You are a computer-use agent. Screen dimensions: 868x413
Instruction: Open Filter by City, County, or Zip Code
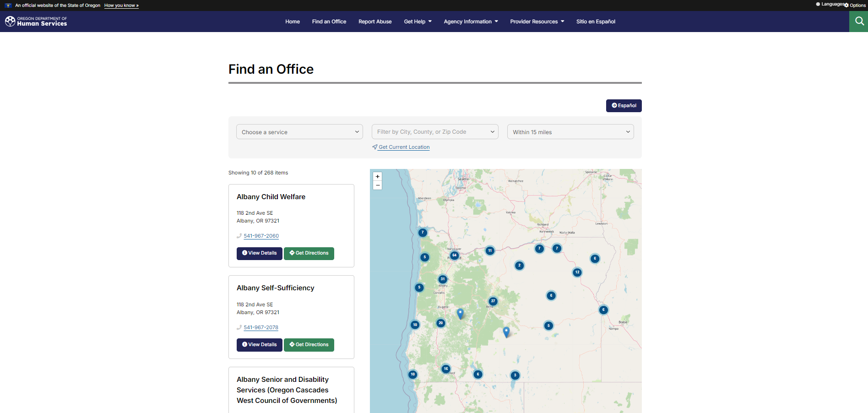(435, 132)
